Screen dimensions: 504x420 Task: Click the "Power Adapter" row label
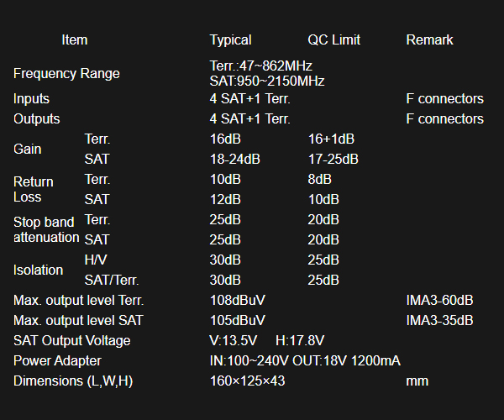point(57,360)
